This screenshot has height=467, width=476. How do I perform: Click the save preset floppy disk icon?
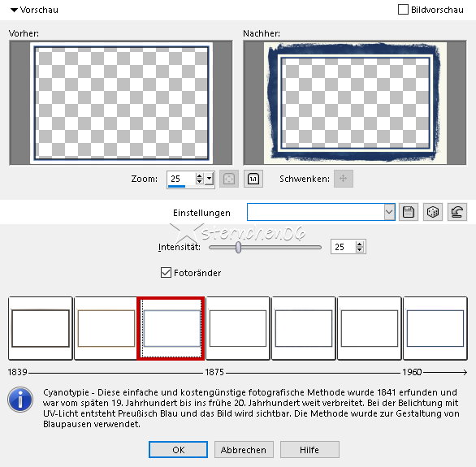point(409,212)
